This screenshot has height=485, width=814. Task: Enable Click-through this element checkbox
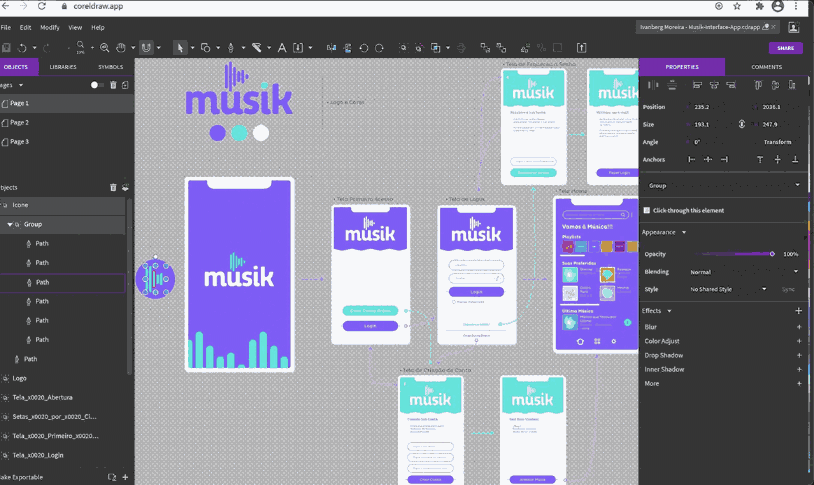click(647, 210)
